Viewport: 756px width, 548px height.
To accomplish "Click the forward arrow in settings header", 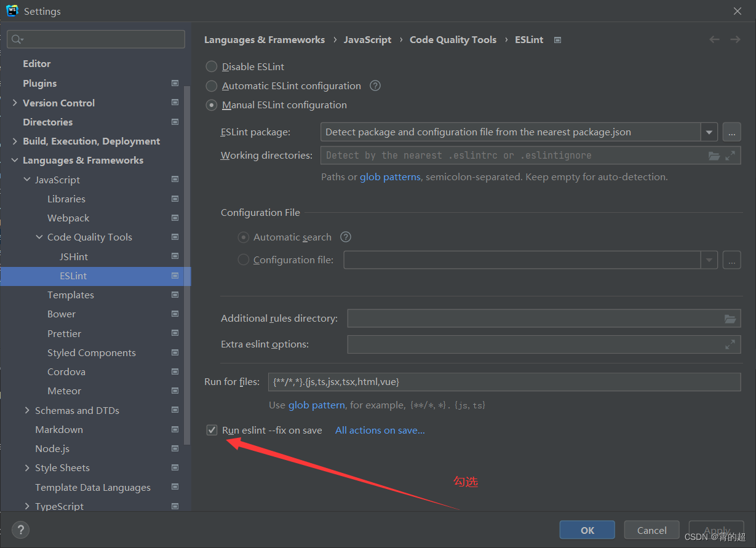I will [735, 39].
